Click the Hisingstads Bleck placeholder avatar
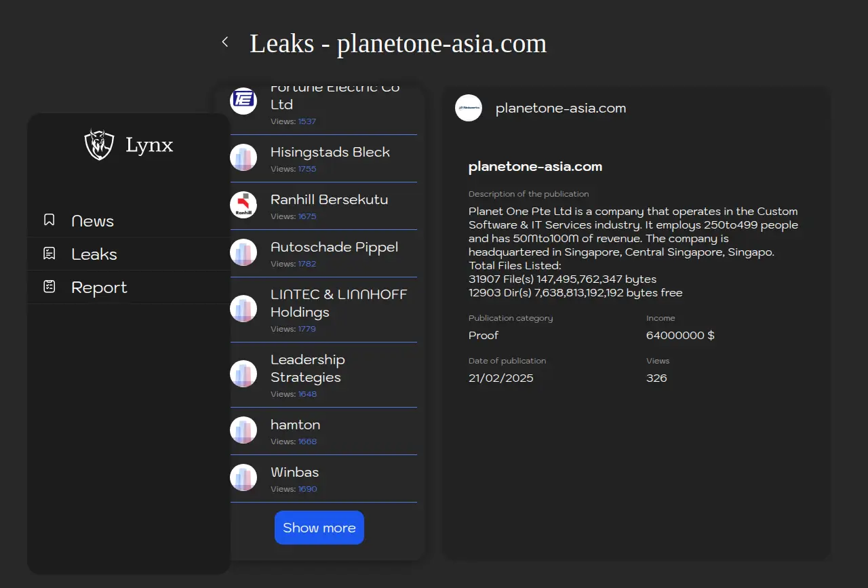Image resolution: width=868 pixels, height=588 pixels. coord(243,157)
